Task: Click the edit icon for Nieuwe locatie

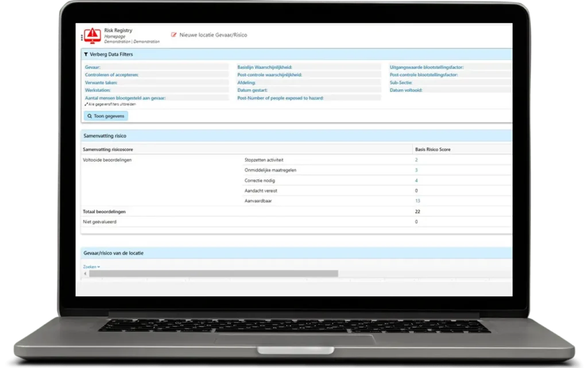Action: [174, 35]
